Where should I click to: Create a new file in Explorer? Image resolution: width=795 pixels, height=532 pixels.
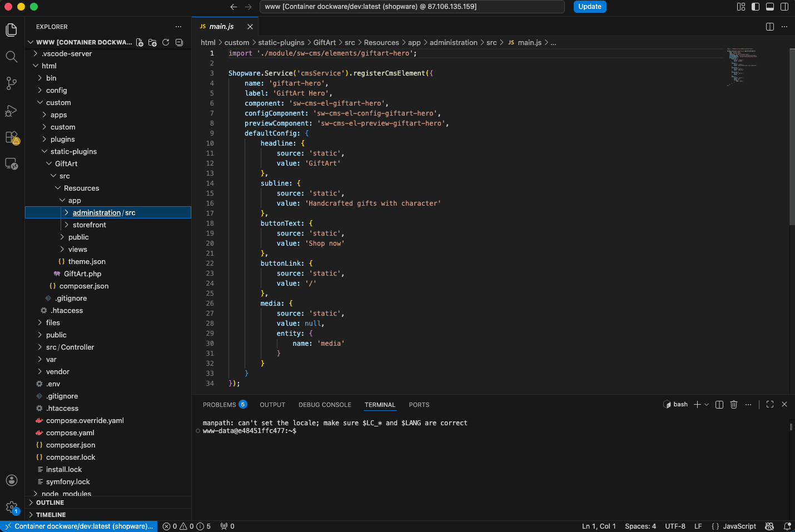coord(140,42)
